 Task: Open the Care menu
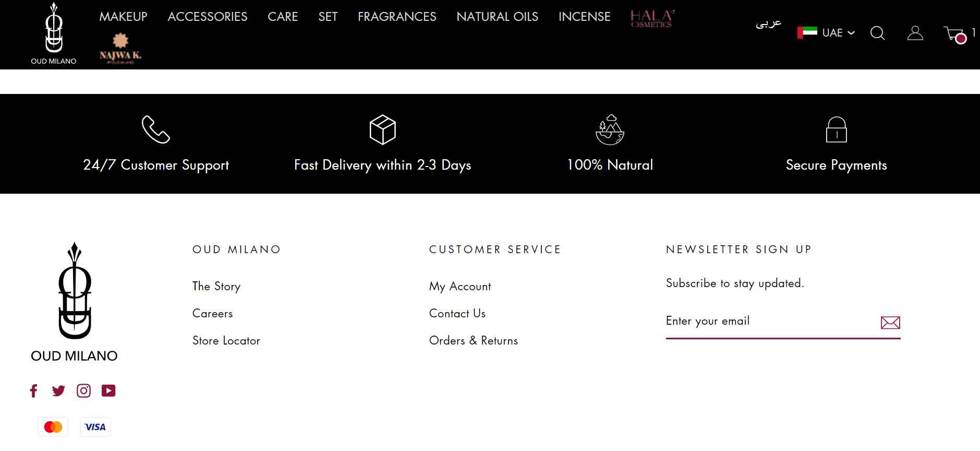[283, 17]
